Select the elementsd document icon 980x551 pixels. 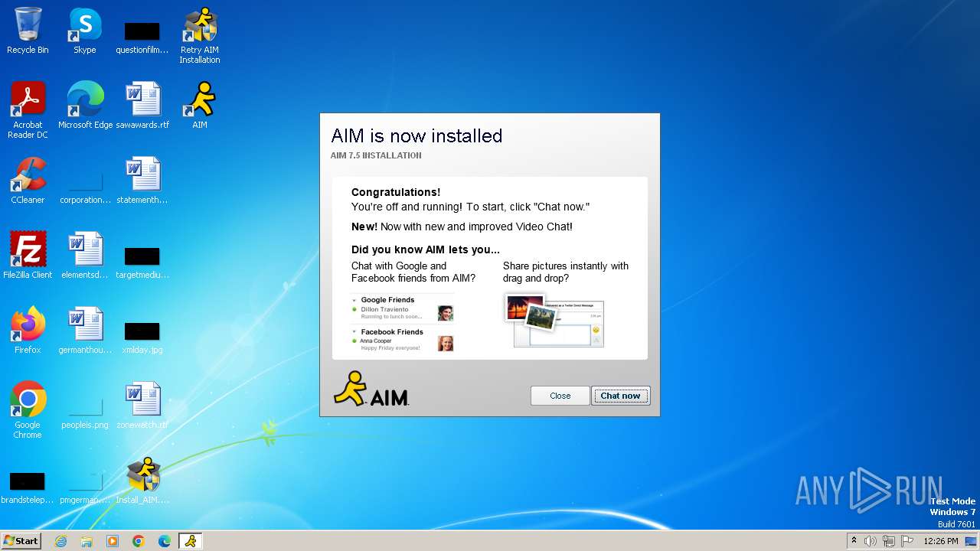85,256
